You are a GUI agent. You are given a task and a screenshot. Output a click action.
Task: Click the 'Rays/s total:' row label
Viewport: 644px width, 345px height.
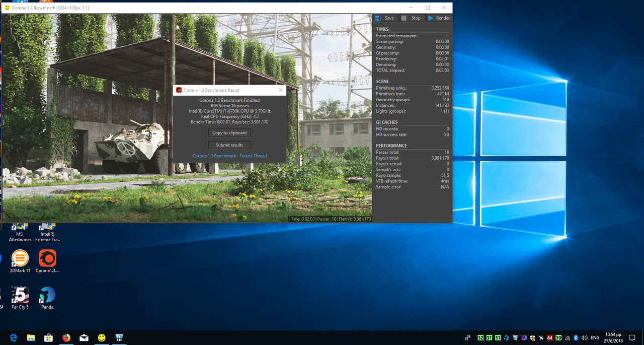point(388,158)
